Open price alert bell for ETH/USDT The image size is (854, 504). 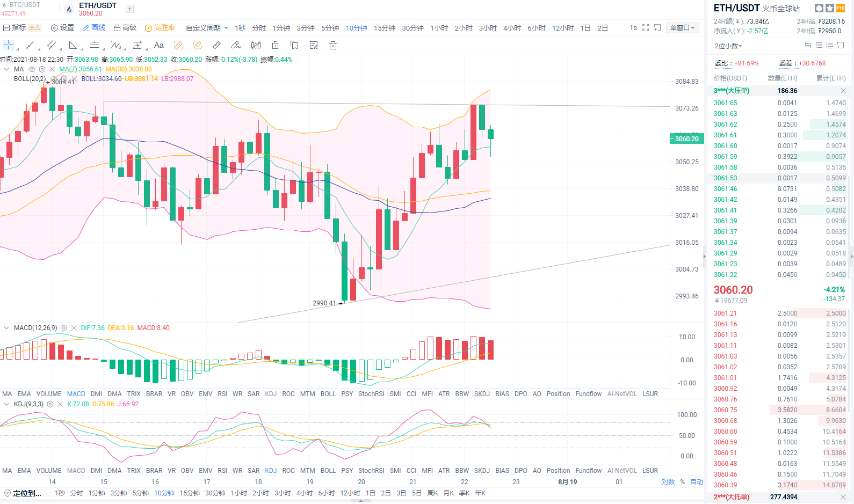coord(819,8)
